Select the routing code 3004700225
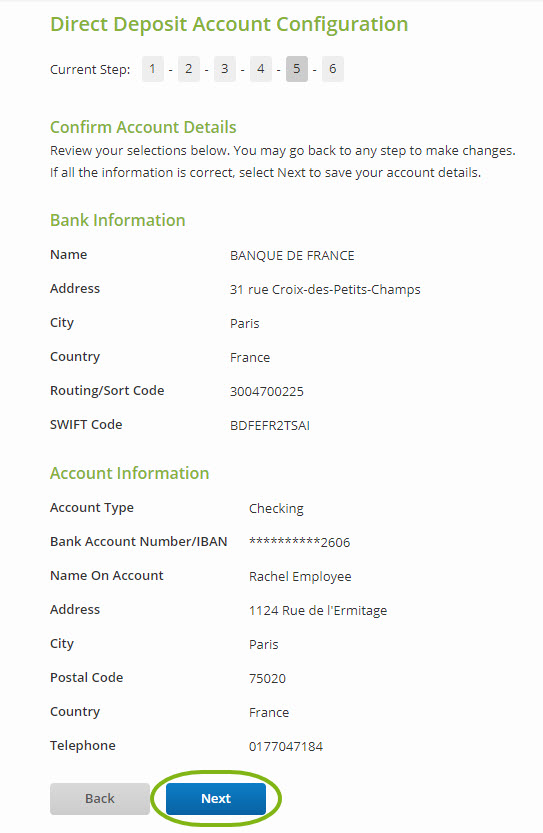 pos(267,392)
